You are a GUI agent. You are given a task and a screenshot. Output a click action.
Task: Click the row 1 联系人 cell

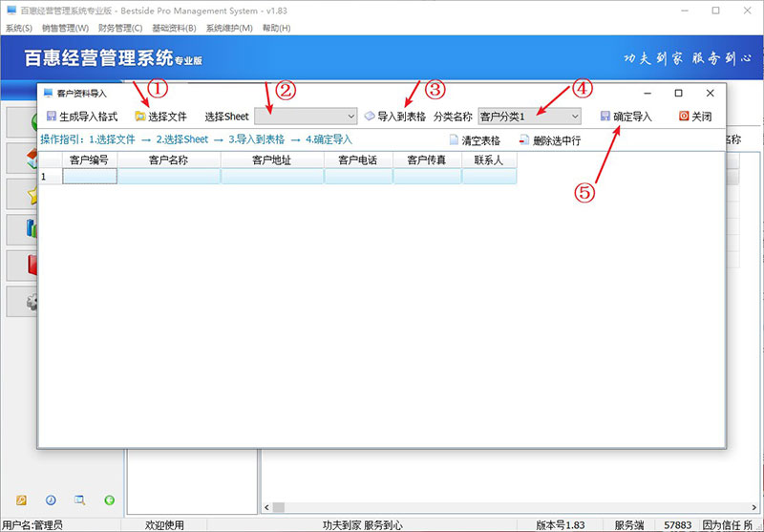click(489, 176)
